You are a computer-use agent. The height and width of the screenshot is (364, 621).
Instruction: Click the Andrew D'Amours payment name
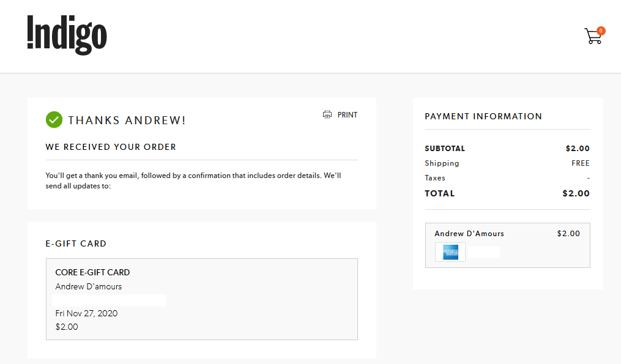point(469,234)
